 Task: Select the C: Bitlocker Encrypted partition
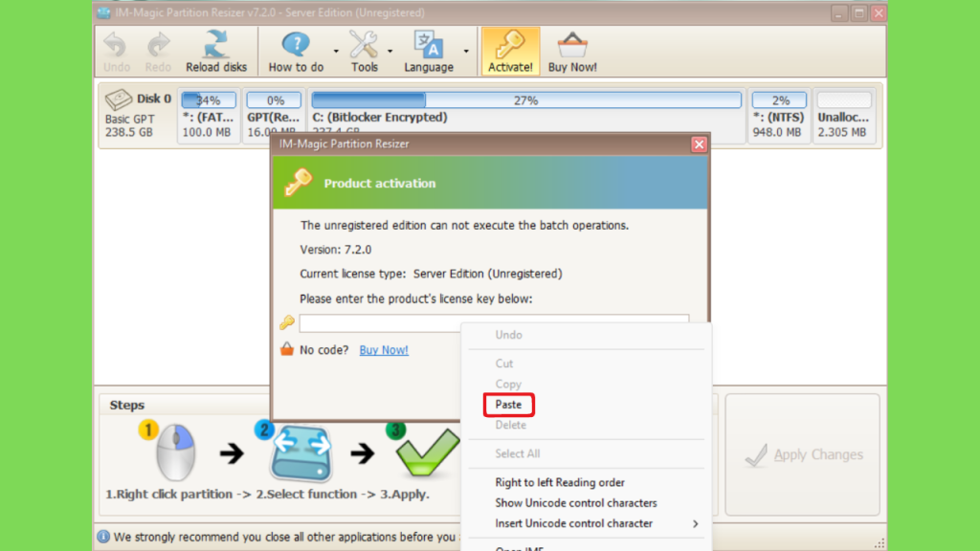coord(526,116)
